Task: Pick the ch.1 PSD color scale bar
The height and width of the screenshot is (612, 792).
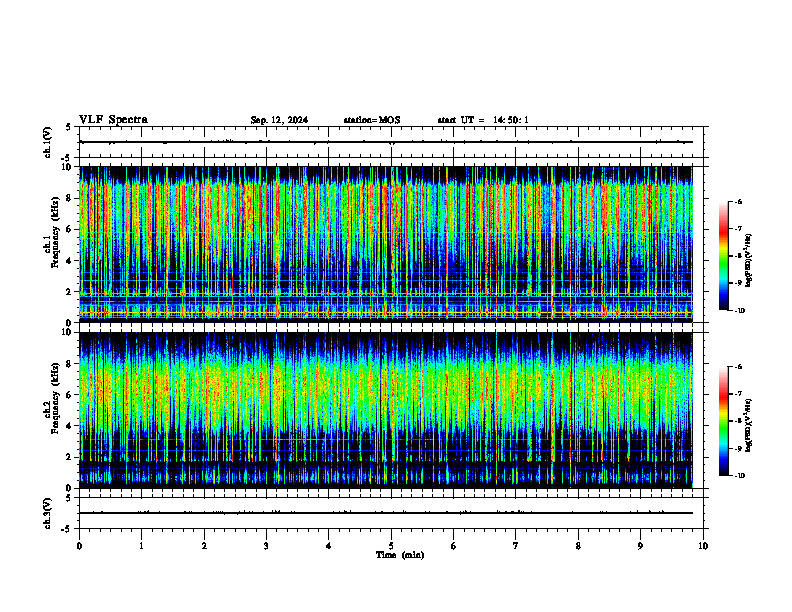Action: pos(724,256)
